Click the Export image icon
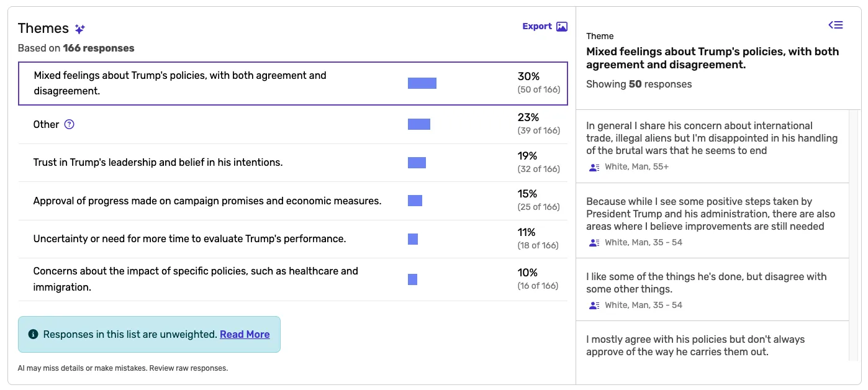Screen dimensions: 868x390 (x=562, y=27)
